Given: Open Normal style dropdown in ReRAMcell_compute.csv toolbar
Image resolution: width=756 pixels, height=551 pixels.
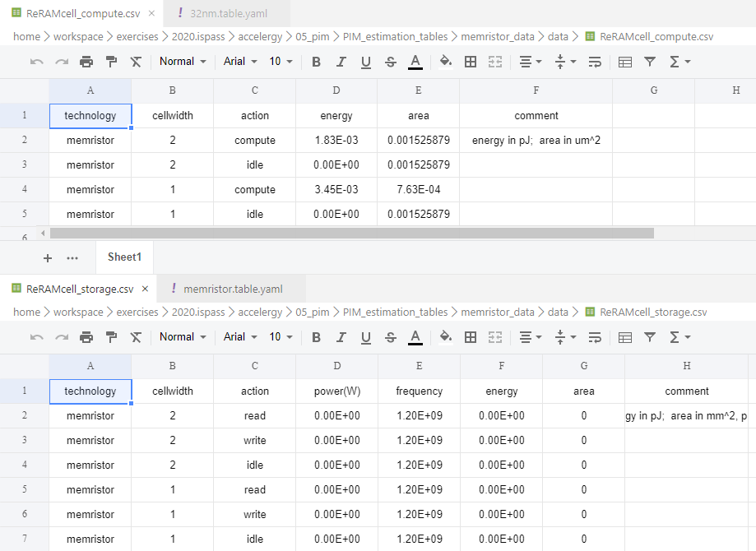Looking at the screenshot, I should [x=183, y=62].
